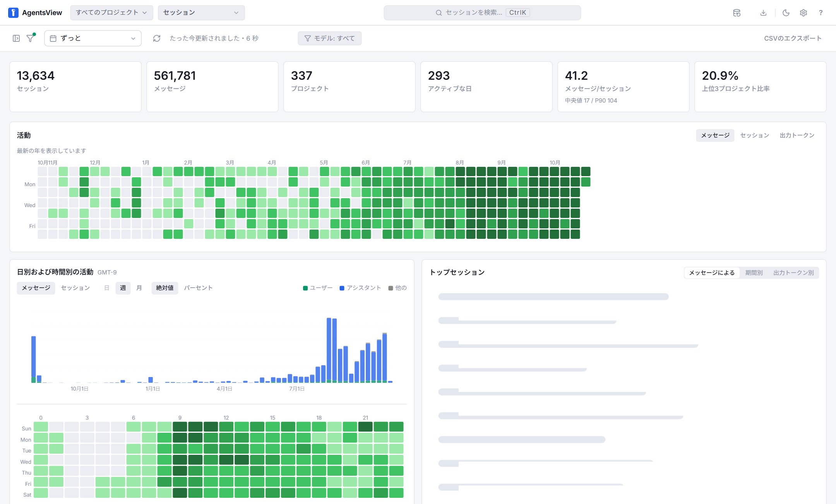
Task: Click the 20.9% 上位3プロジェクト比率 card
Action: [761, 87]
